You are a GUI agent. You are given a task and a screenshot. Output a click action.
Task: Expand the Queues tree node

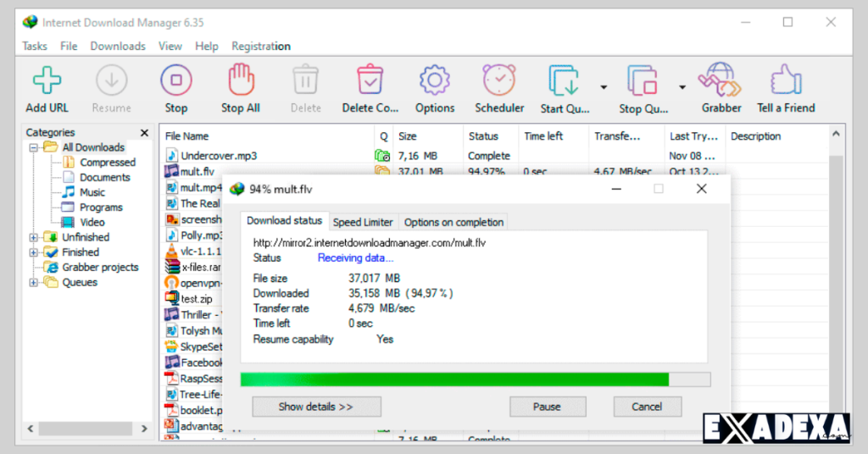(33, 283)
